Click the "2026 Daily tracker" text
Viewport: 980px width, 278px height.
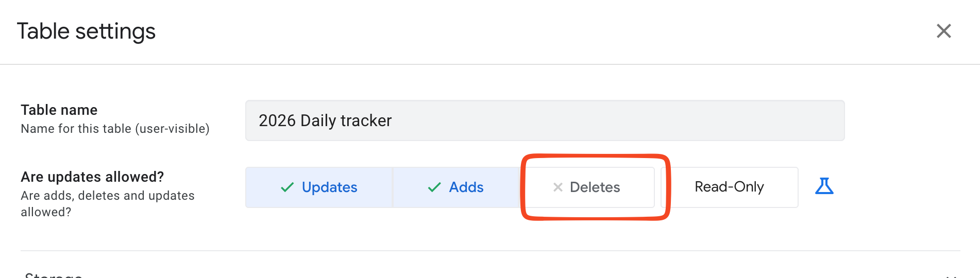[x=325, y=120]
